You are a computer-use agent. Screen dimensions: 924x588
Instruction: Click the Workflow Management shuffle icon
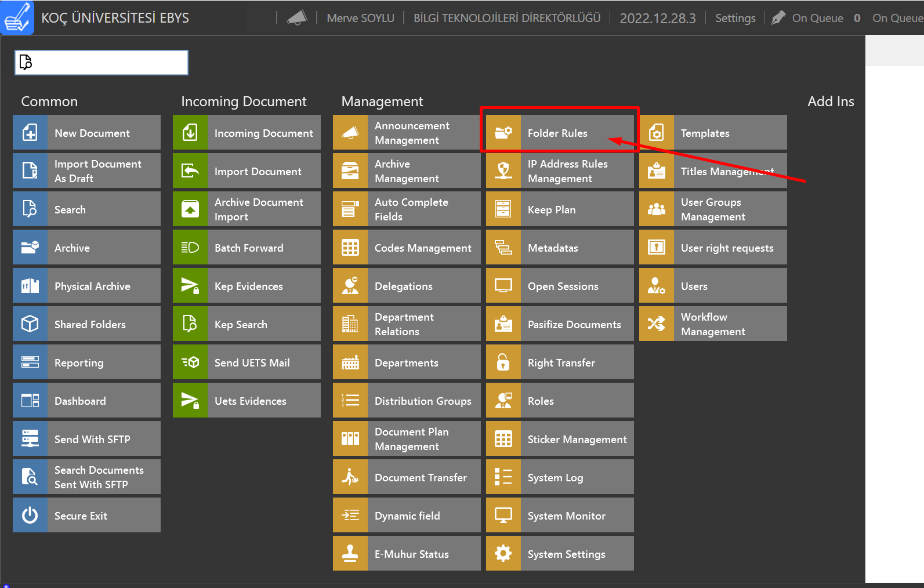[656, 324]
